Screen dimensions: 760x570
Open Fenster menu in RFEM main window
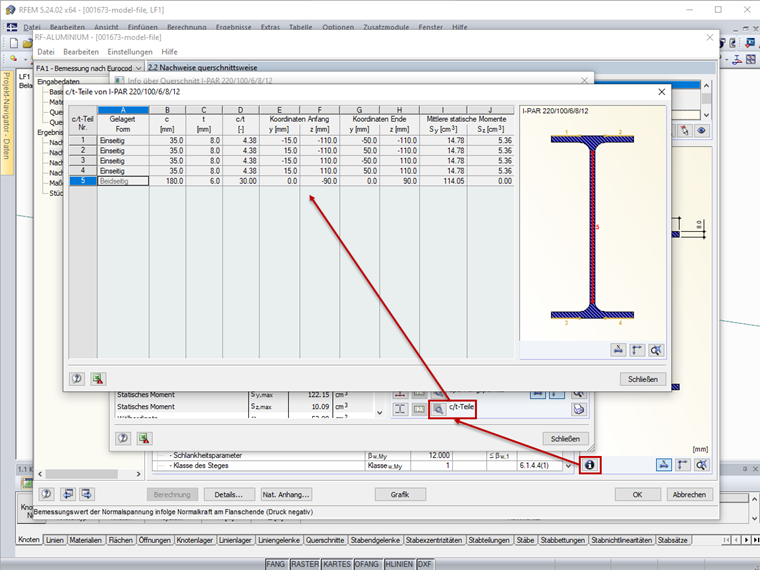pyautogui.click(x=431, y=27)
